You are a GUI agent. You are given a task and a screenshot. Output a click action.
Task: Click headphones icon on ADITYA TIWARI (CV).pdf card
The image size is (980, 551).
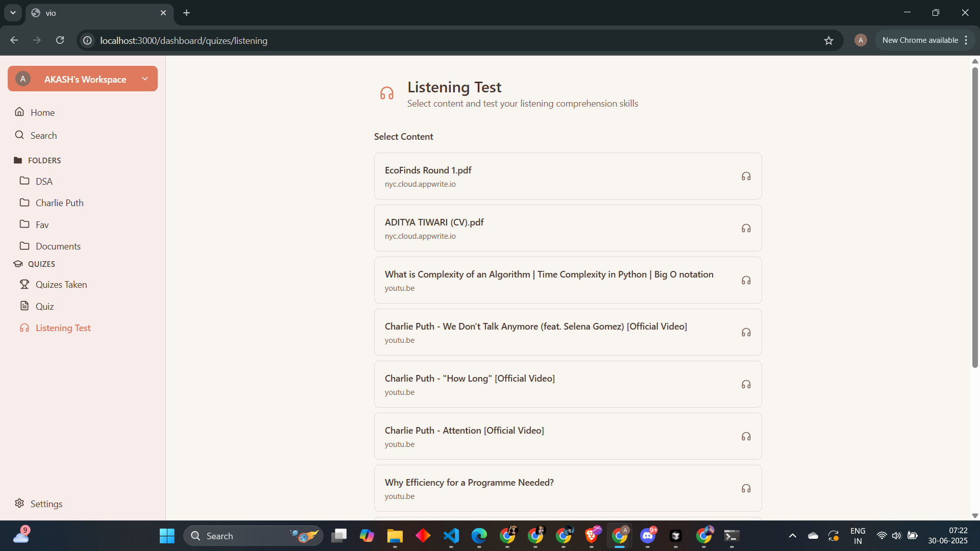coord(746,229)
